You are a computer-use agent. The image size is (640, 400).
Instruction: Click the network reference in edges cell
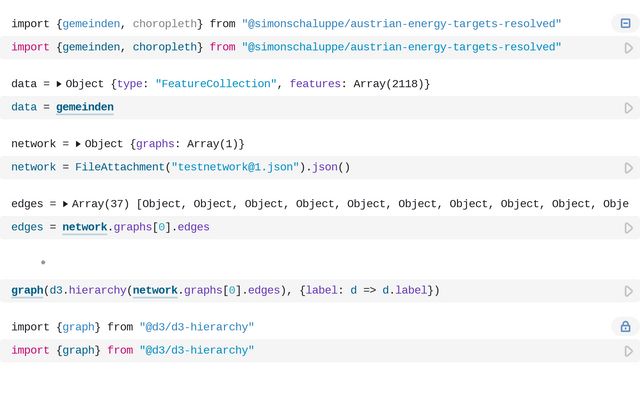84,228
